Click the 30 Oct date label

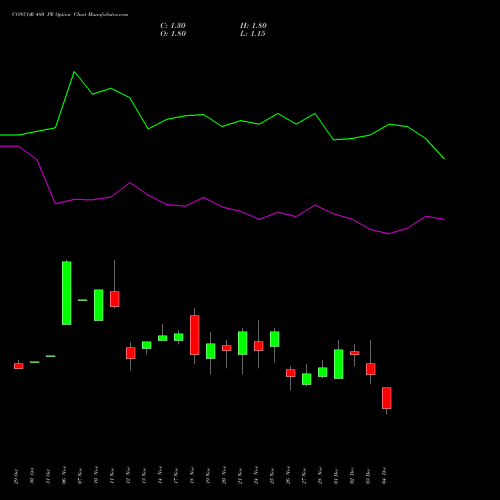pyautogui.click(x=32, y=476)
